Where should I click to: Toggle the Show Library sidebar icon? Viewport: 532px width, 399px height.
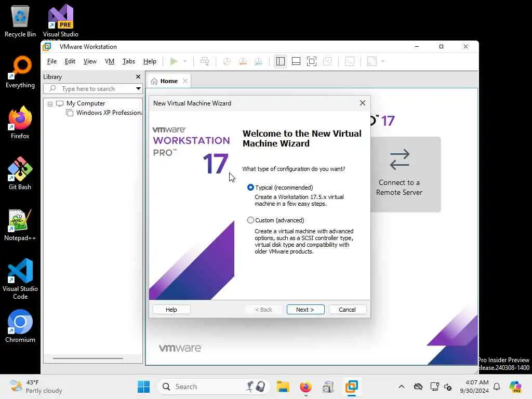pos(280,61)
